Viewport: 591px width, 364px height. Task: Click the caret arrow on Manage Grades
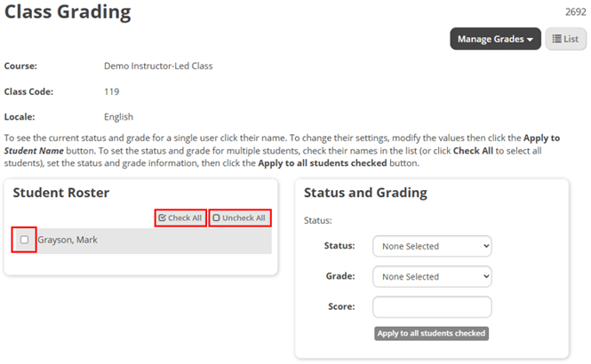pos(530,40)
